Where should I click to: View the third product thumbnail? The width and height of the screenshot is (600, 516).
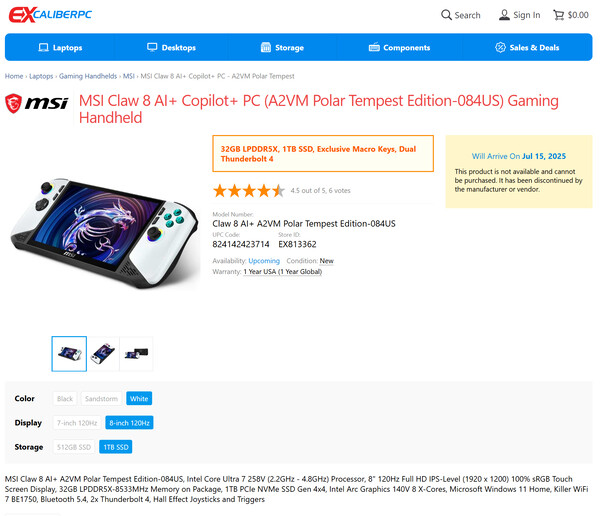click(136, 354)
